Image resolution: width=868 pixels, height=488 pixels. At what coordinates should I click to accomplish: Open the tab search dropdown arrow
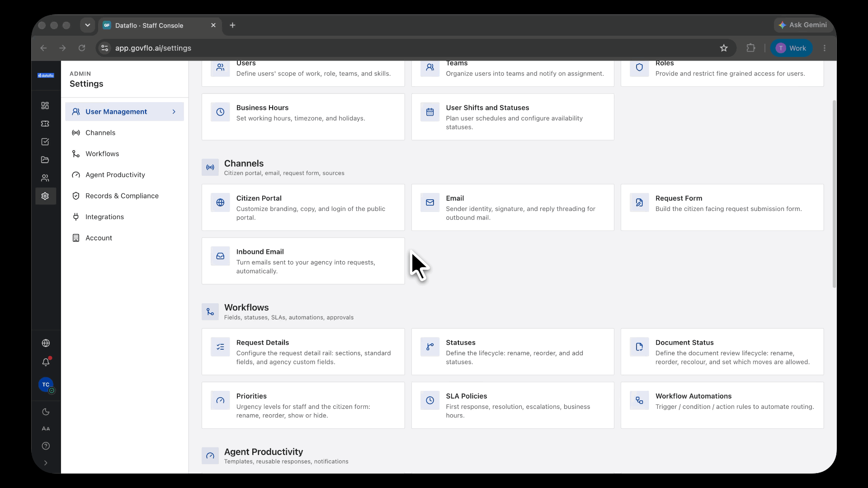[88, 25]
